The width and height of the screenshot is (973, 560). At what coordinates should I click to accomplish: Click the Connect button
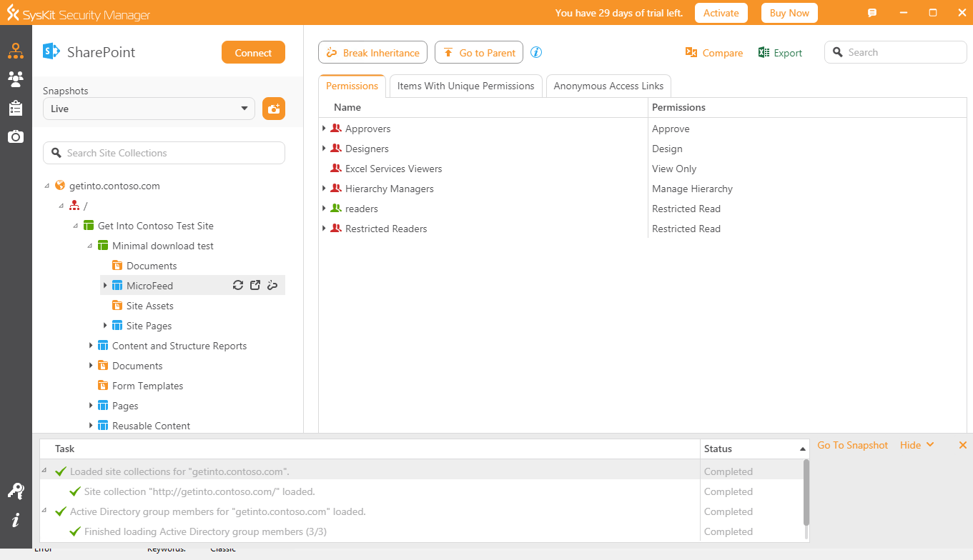(x=253, y=53)
